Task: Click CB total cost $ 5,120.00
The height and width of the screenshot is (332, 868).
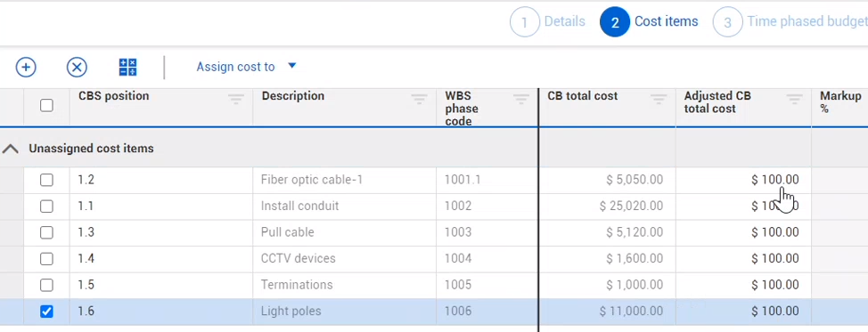Action: click(635, 232)
